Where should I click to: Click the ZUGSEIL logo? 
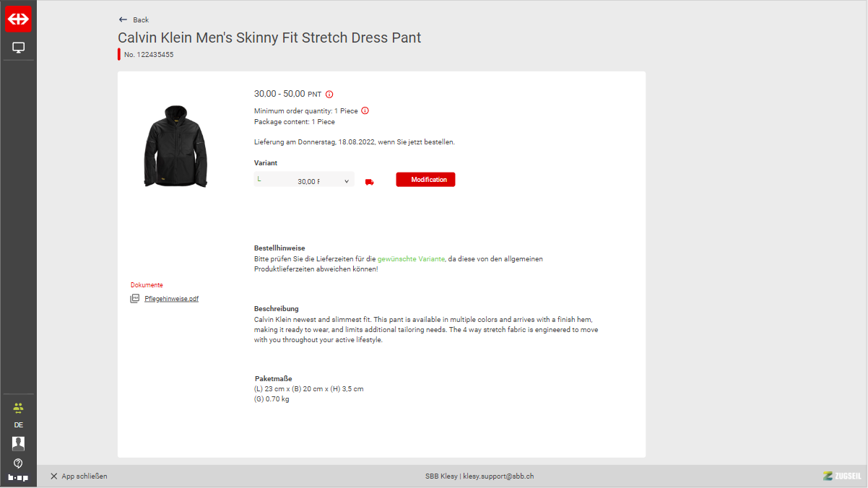[841, 476]
